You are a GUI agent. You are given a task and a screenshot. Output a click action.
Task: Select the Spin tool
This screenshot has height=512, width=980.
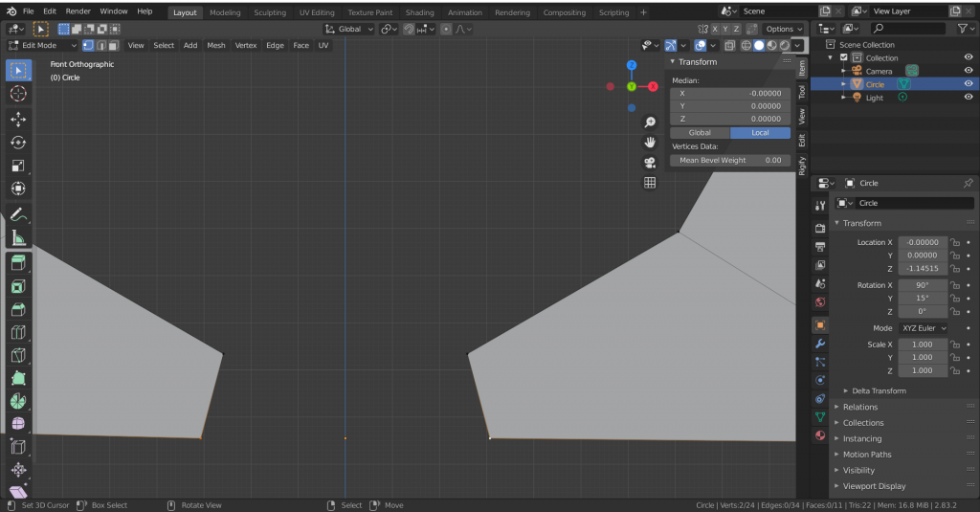[x=18, y=401]
